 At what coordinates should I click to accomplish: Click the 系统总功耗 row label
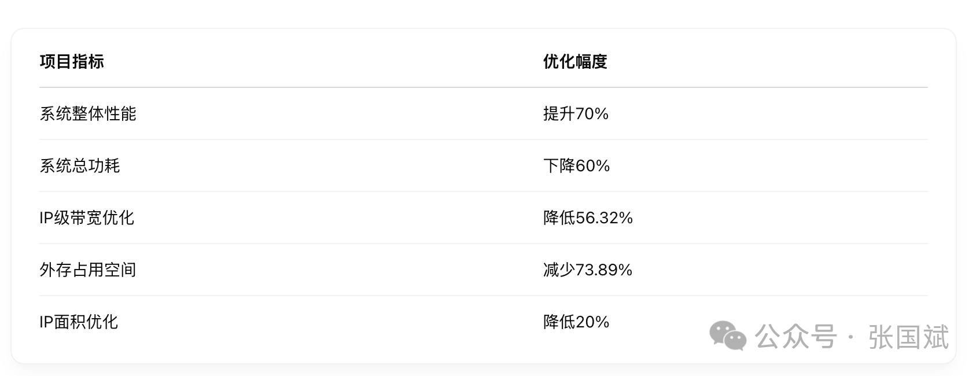[80, 166]
